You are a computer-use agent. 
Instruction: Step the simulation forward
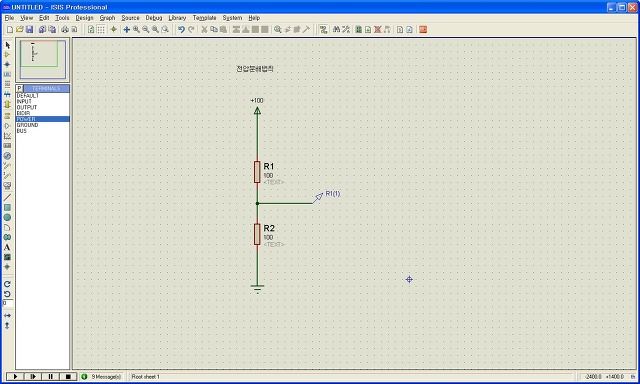[x=33, y=377]
